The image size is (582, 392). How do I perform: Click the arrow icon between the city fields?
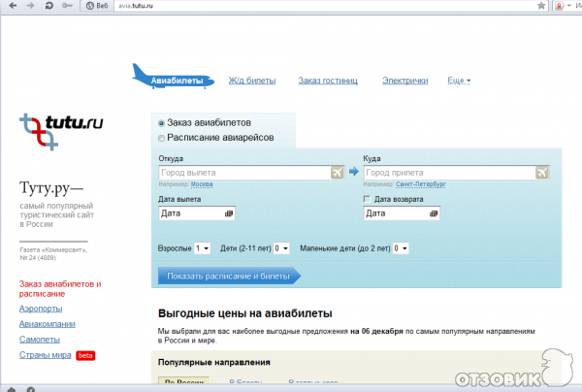[354, 172]
